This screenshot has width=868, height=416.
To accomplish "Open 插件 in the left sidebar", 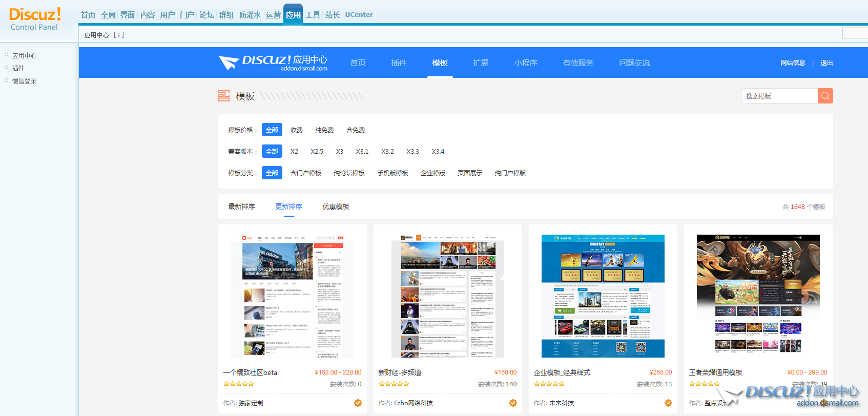I will pos(18,68).
